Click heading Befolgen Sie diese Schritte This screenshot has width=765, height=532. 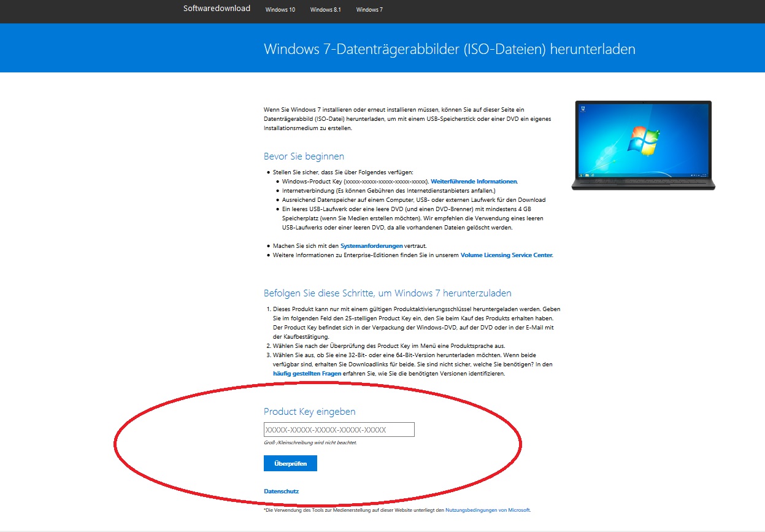[x=388, y=293]
